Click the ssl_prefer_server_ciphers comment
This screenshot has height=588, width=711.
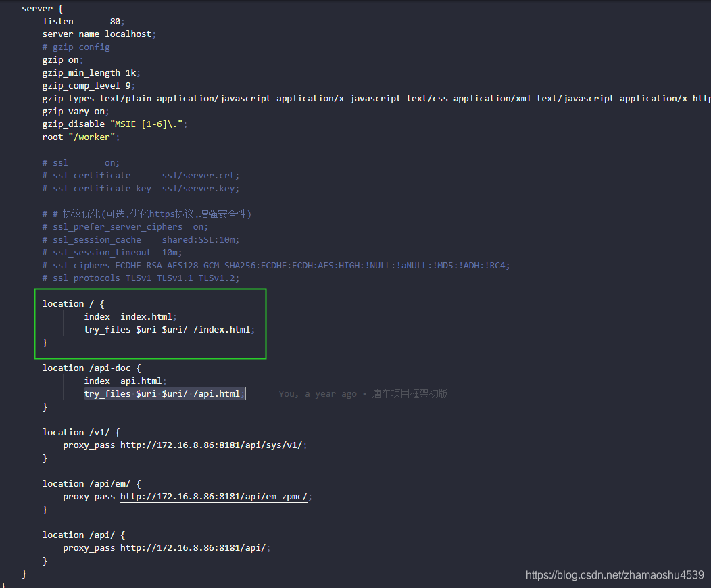pos(125,226)
